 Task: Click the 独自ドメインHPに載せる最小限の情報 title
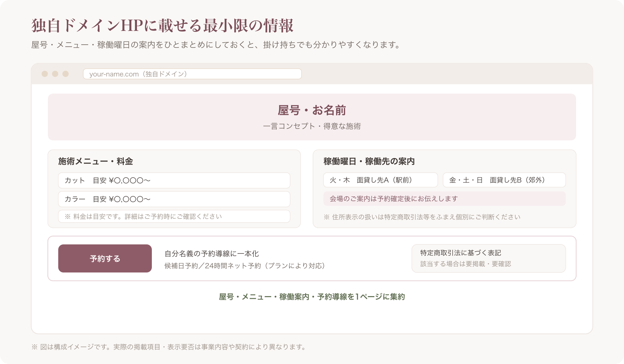[x=163, y=26]
